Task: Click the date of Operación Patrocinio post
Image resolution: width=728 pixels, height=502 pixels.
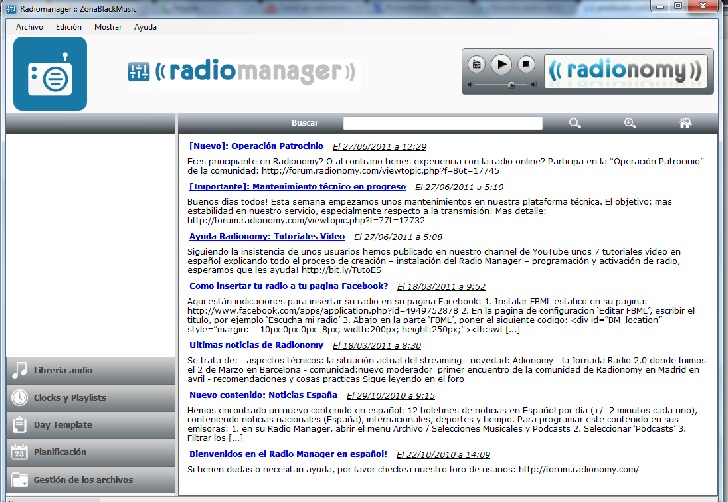Action: (x=379, y=146)
